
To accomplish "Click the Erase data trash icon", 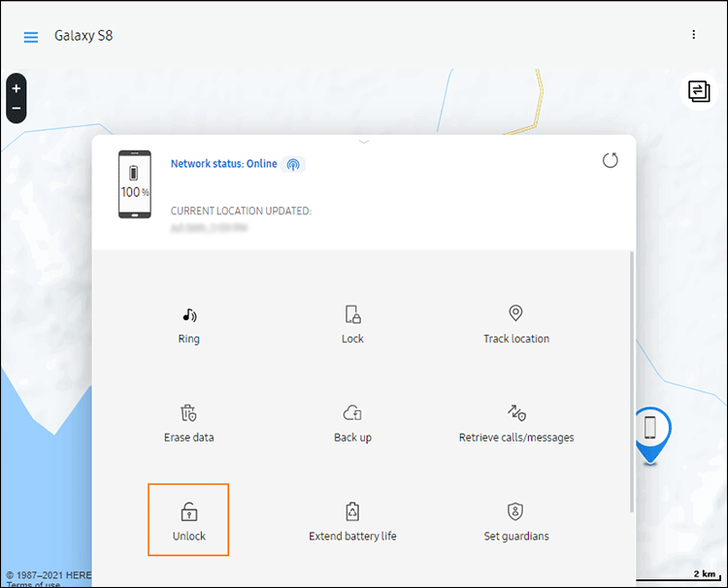I will click(188, 412).
